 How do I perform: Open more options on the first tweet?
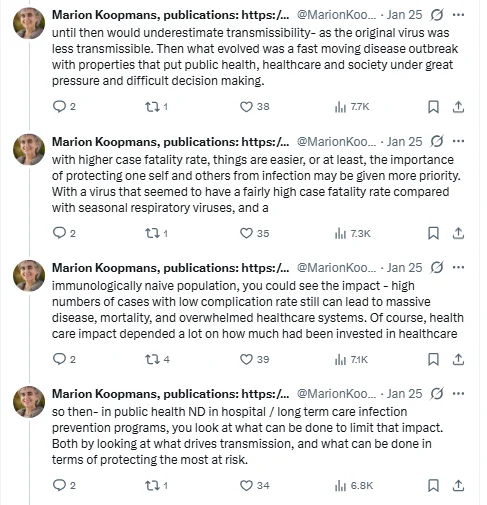(x=459, y=15)
